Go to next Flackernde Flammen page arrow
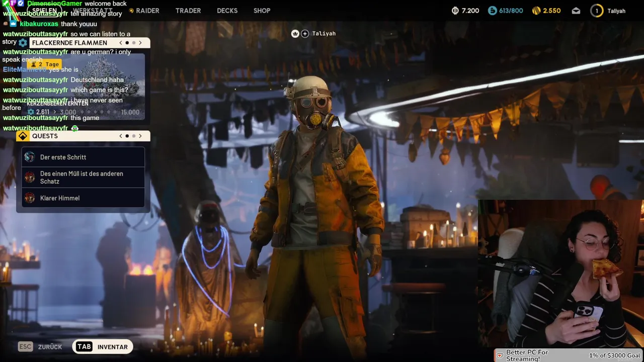 pos(140,43)
